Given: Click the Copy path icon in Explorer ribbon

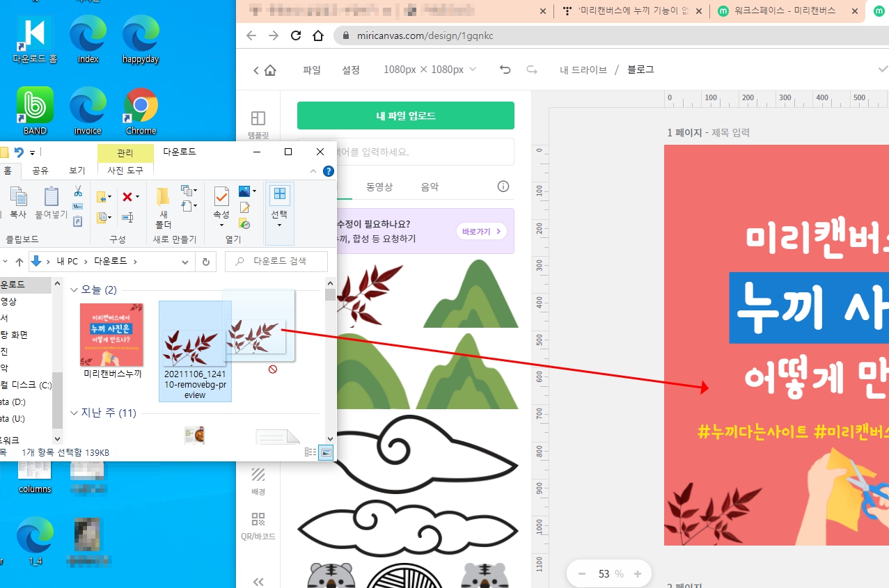Looking at the screenshot, I should [78, 206].
